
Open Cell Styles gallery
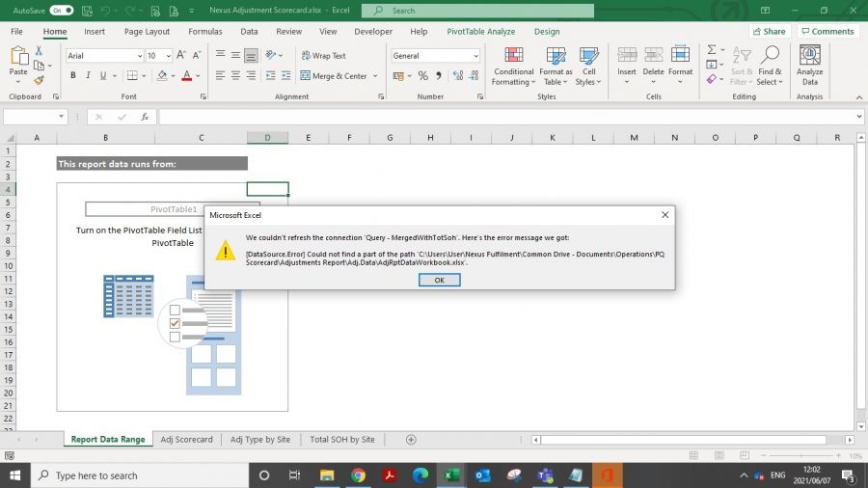coord(588,66)
